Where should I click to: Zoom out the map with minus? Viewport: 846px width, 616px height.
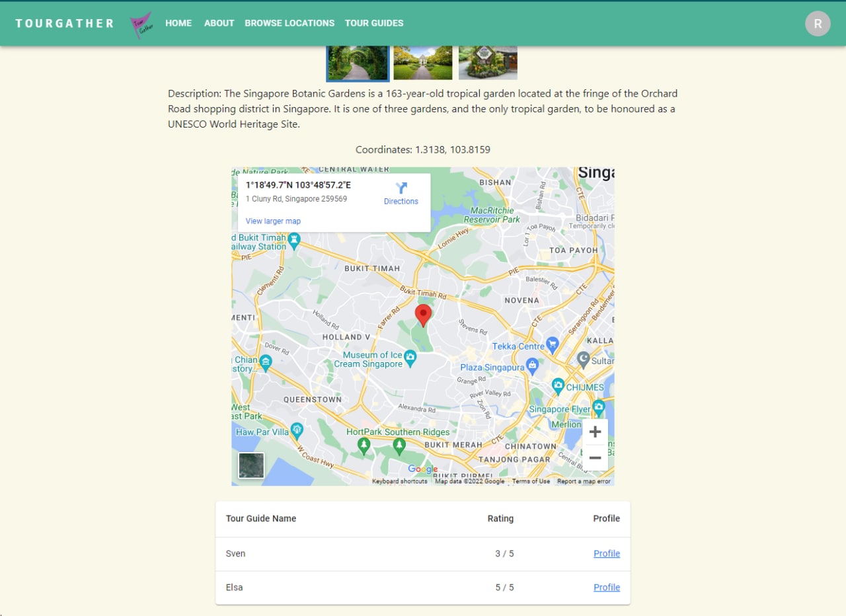tap(595, 457)
